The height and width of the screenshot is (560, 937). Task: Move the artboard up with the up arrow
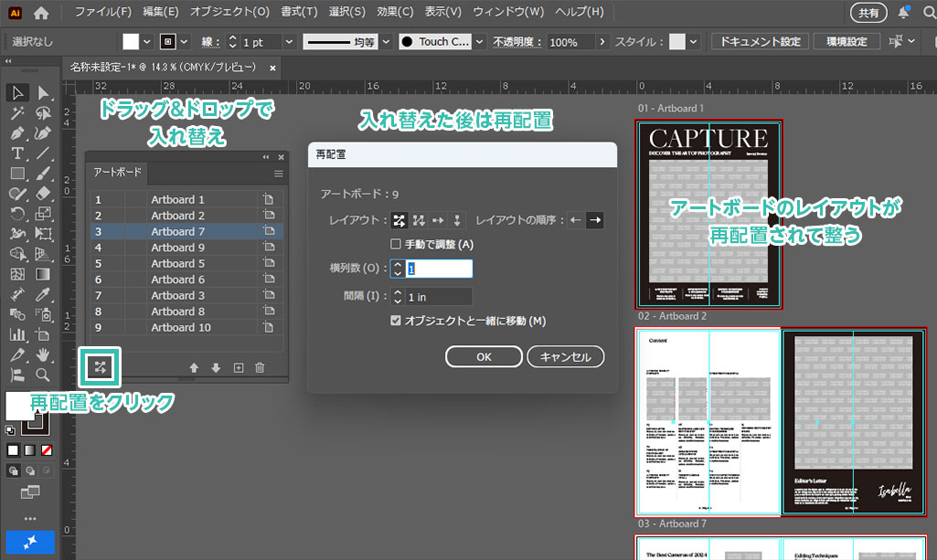194,367
